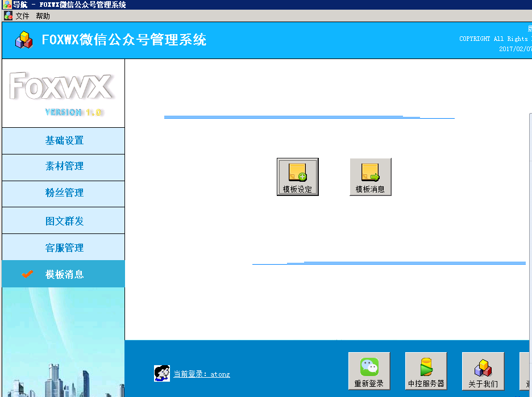Select the checked 模板消息 sidebar item
Image resolution: width=532 pixels, height=397 pixels.
click(x=64, y=274)
